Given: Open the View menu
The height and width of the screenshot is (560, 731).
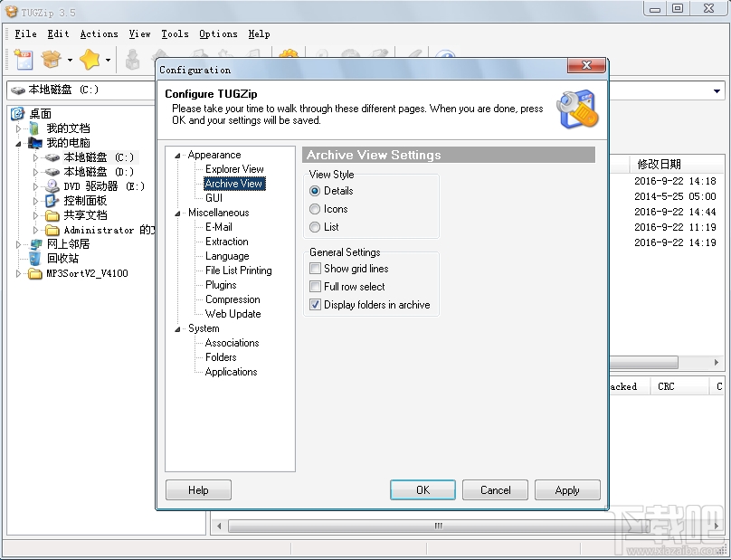Looking at the screenshot, I should (140, 34).
